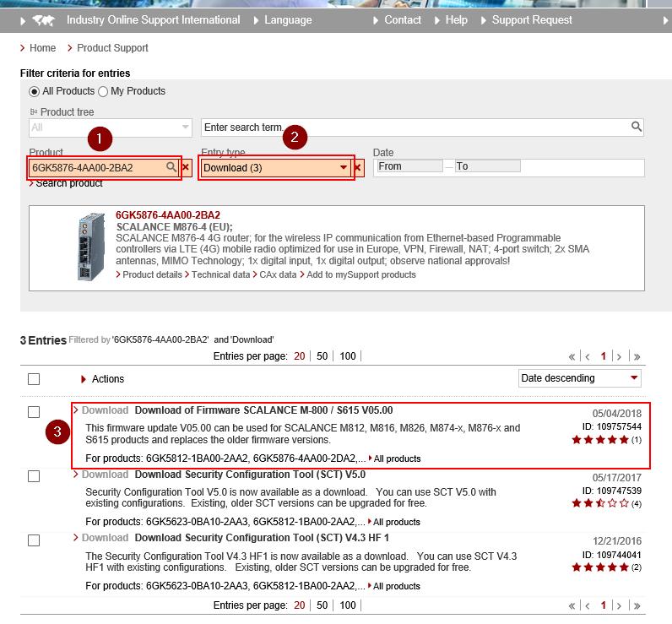
Task: Go to next page in top pagination
Action: 619,356
